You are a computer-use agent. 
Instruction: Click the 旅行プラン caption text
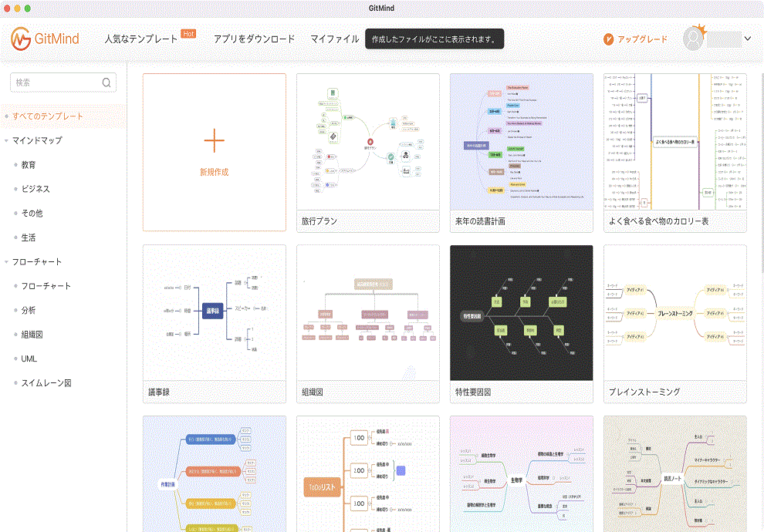(319, 221)
